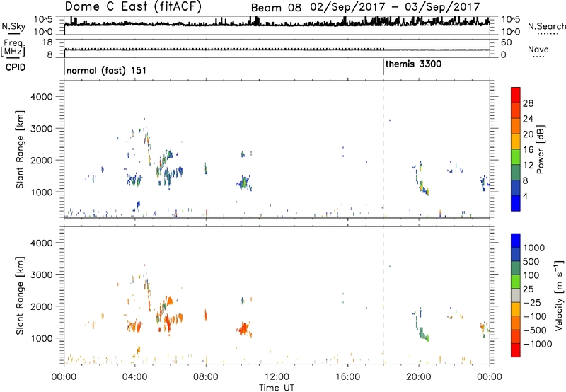Click the 'N.Sky' axis label
566x392 pixels.
pyautogui.click(x=13, y=27)
